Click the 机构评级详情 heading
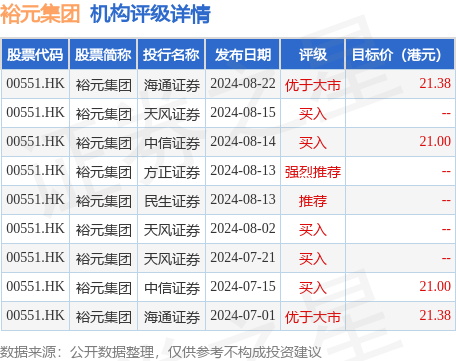The height and width of the screenshot is (361, 456). click(x=150, y=15)
